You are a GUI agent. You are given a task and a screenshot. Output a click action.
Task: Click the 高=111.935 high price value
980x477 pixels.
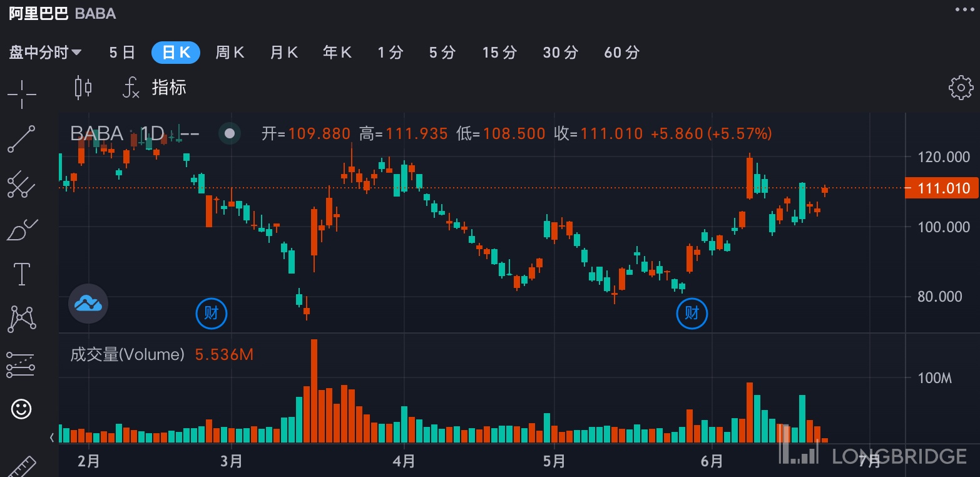(x=404, y=133)
